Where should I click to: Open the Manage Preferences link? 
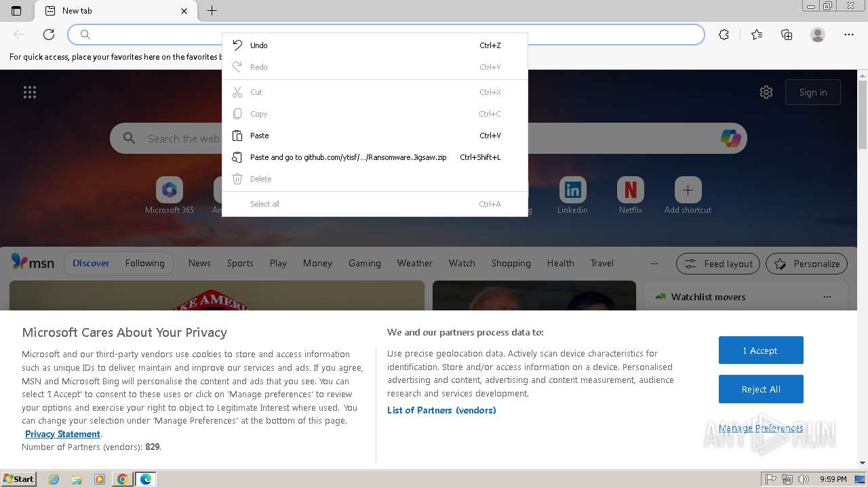(x=761, y=428)
